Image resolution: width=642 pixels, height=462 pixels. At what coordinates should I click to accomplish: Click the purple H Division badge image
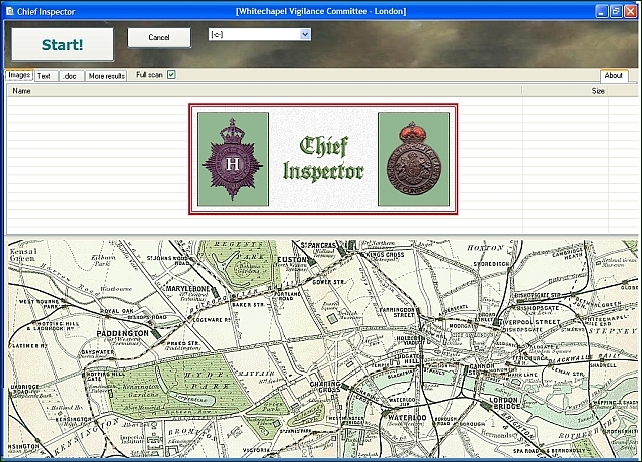[x=233, y=159]
